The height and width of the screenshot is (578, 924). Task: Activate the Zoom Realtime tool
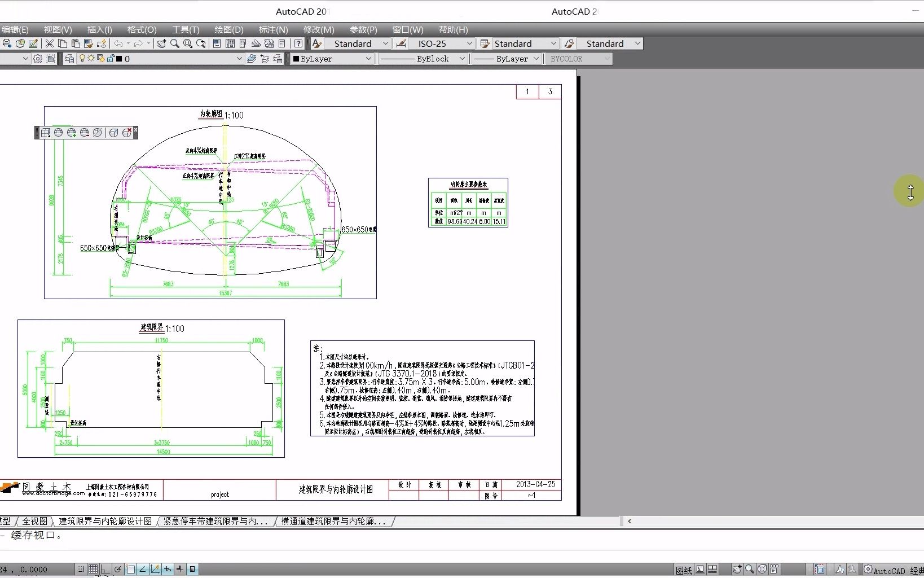click(x=174, y=43)
